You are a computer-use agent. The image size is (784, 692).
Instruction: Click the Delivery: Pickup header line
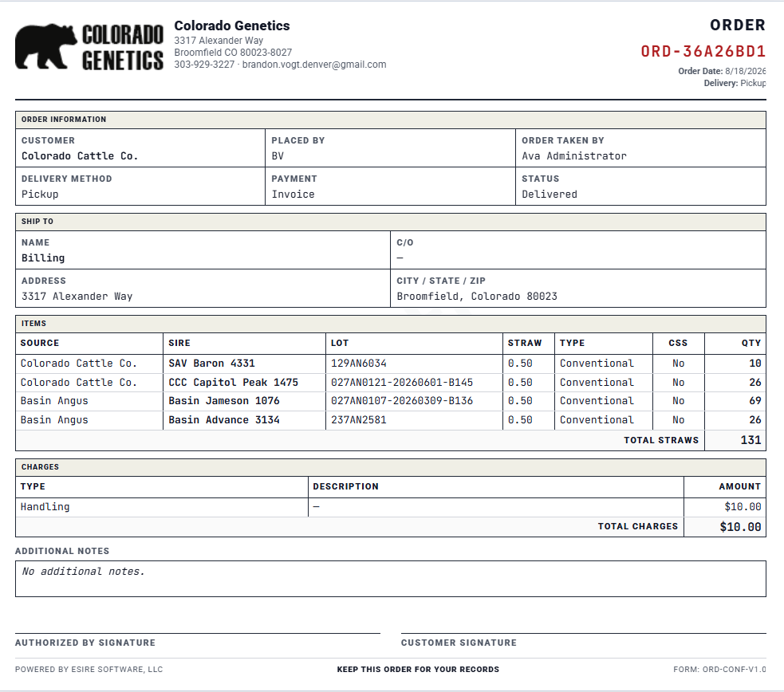click(x=735, y=83)
